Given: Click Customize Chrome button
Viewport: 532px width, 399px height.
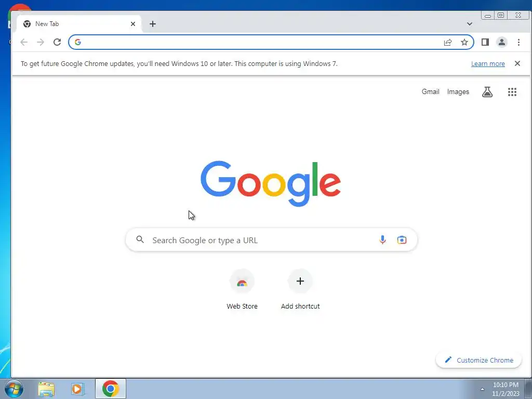Looking at the screenshot, I should (478, 361).
